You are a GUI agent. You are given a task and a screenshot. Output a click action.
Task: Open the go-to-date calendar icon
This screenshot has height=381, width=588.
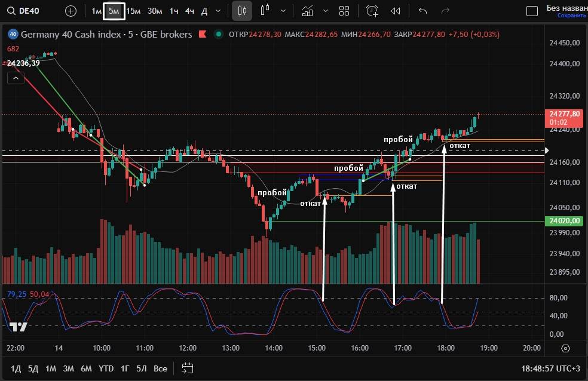tap(188, 368)
